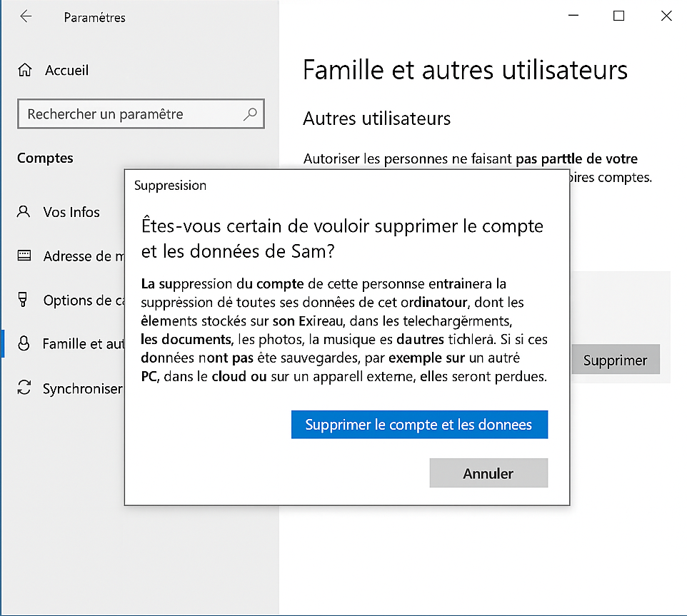The image size is (687, 616).
Task: Click the search magnifier icon
Action: pos(250,114)
